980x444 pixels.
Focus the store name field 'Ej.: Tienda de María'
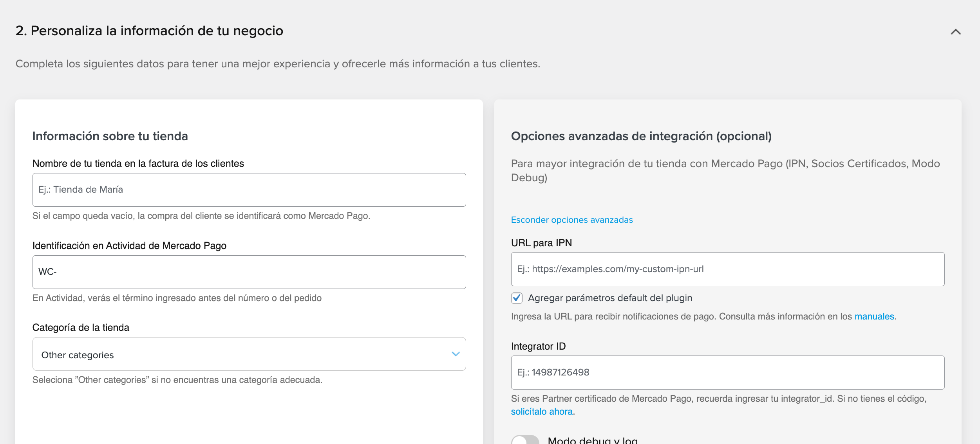(x=249, y=190)
